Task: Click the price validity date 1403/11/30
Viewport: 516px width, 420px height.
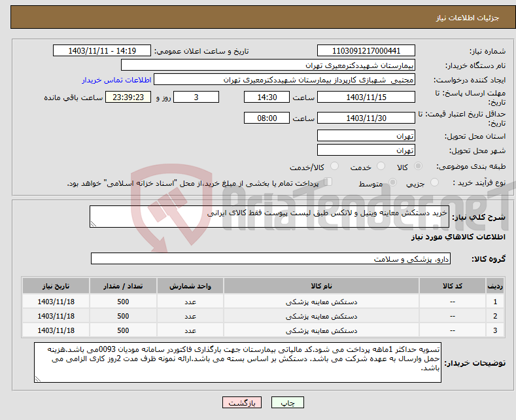Action: point(366,118)
